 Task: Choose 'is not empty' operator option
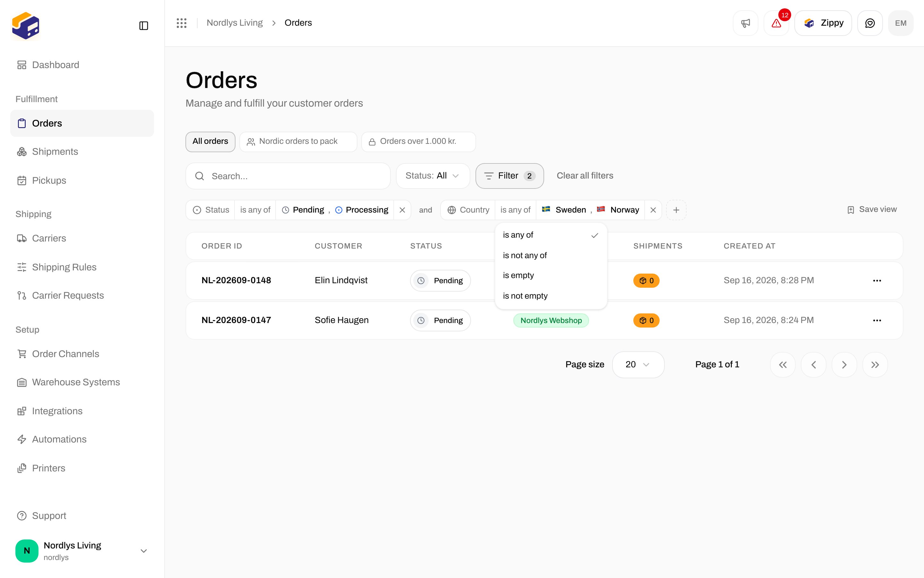point(551,296)
